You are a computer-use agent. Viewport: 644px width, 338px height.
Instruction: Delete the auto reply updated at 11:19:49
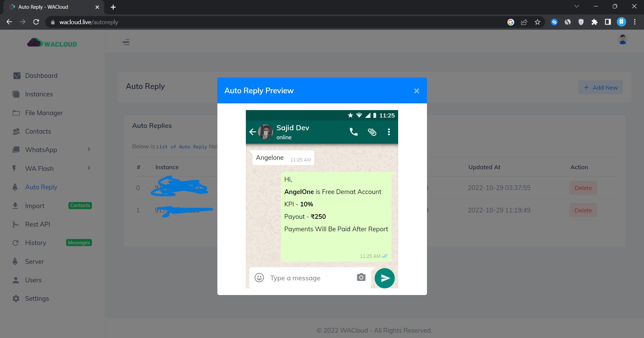coord(583,210)
